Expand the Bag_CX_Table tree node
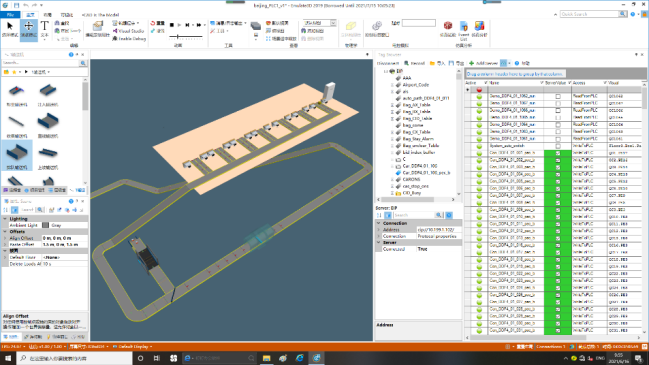Image resolution: width=649 pixels, height=365 pixels. (392, 132)
